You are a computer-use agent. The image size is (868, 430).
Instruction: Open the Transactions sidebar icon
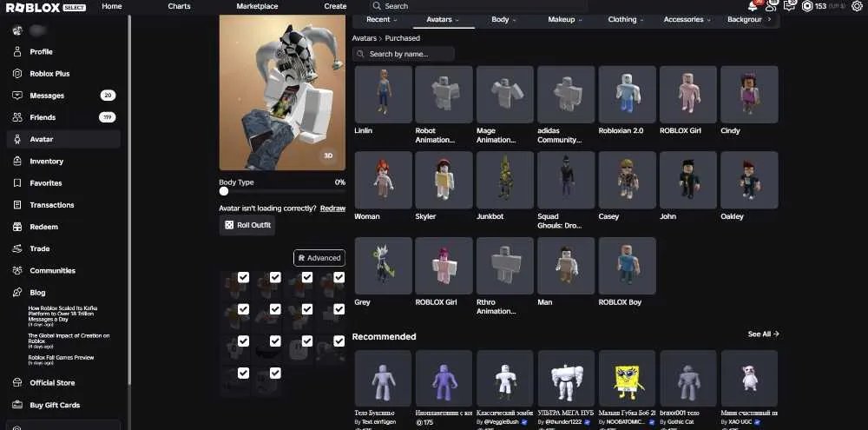click(17, 205)
